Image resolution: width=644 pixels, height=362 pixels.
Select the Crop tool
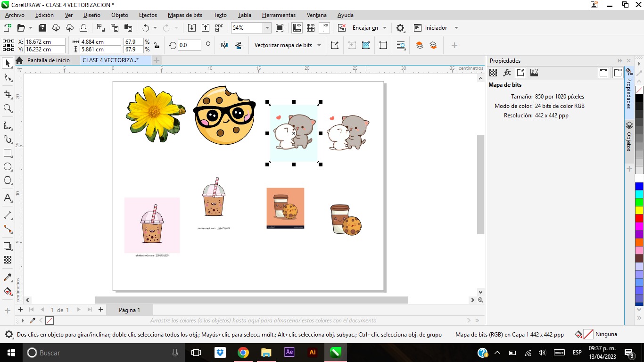(8, 94)
